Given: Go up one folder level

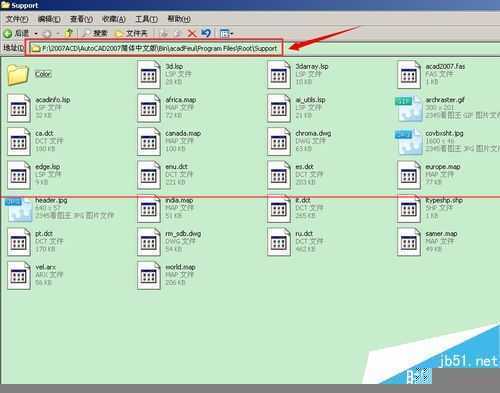Looking at the screenshot, I should (x=69, y=33).
